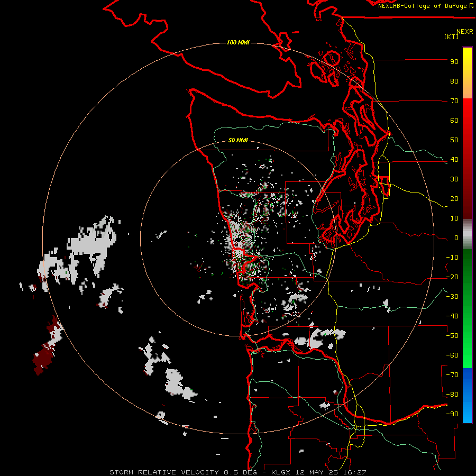The image size is (476, 476).
Task: Click the blue segment of the color bar
Action: [467, 396]
